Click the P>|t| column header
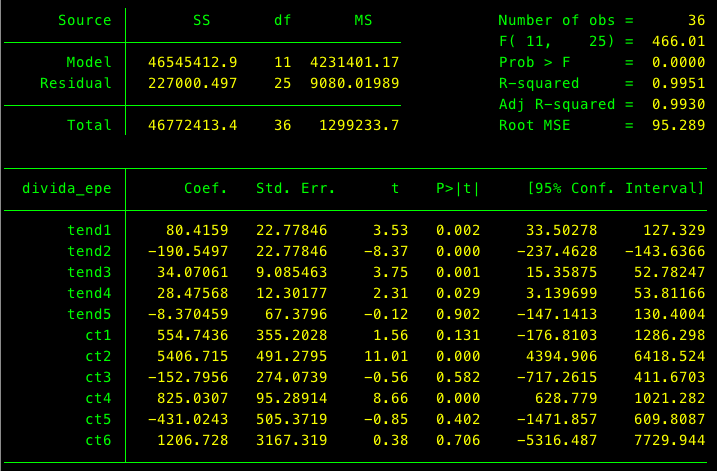The height and width of the screenshot is (471, 717). [458, 187]
